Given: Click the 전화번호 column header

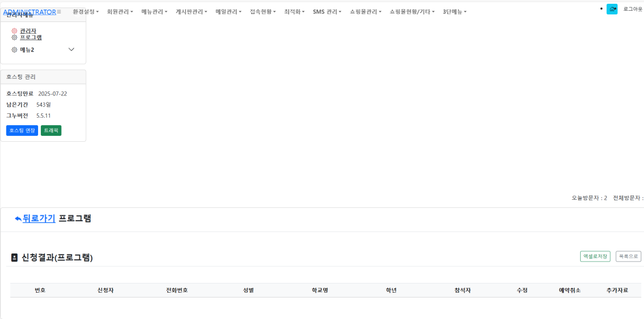Looking at the screenshot, I should point(177,290).
